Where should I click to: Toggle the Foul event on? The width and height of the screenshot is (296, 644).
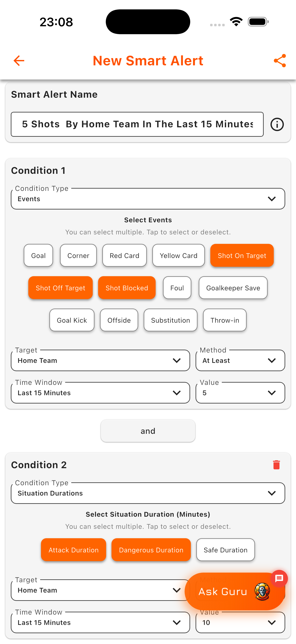(177, 288)
